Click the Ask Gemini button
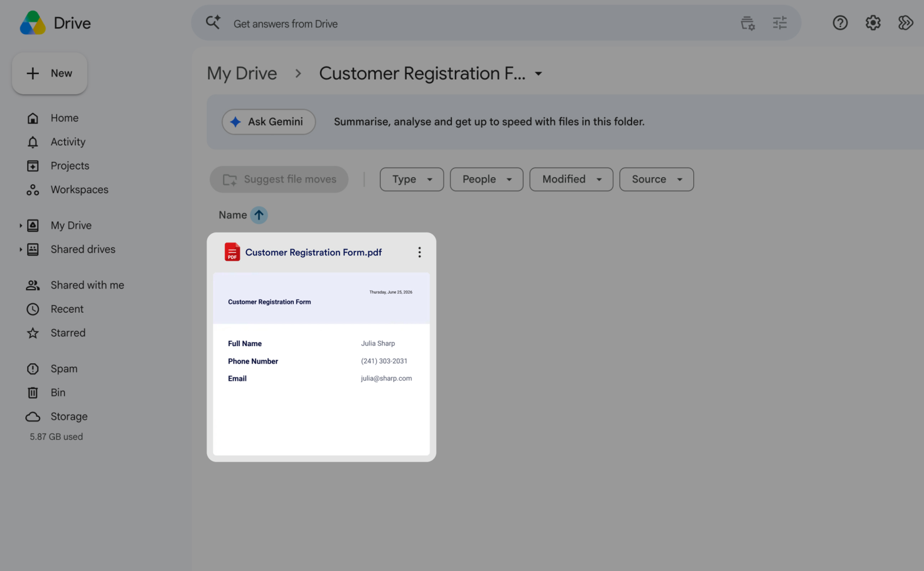This screenshot has height=571, width=924. pyautogui.click(x=269, y=122)
